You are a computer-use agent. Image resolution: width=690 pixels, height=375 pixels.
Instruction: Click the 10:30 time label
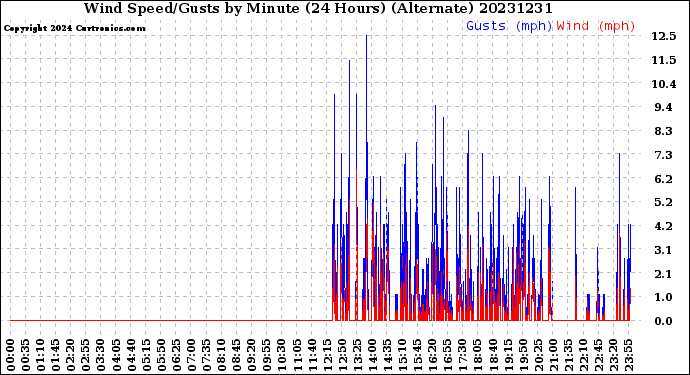point(282,355)
